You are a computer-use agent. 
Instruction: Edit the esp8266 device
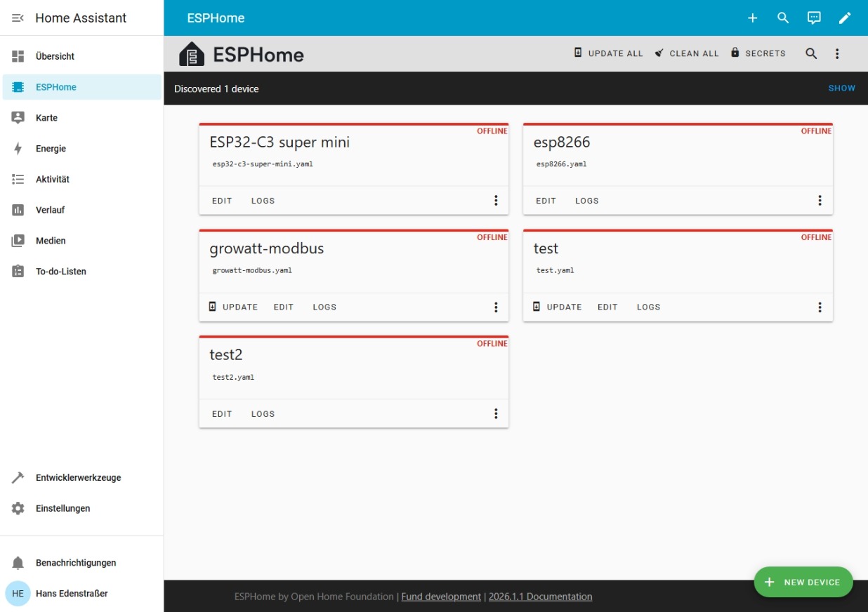point(546,201)
